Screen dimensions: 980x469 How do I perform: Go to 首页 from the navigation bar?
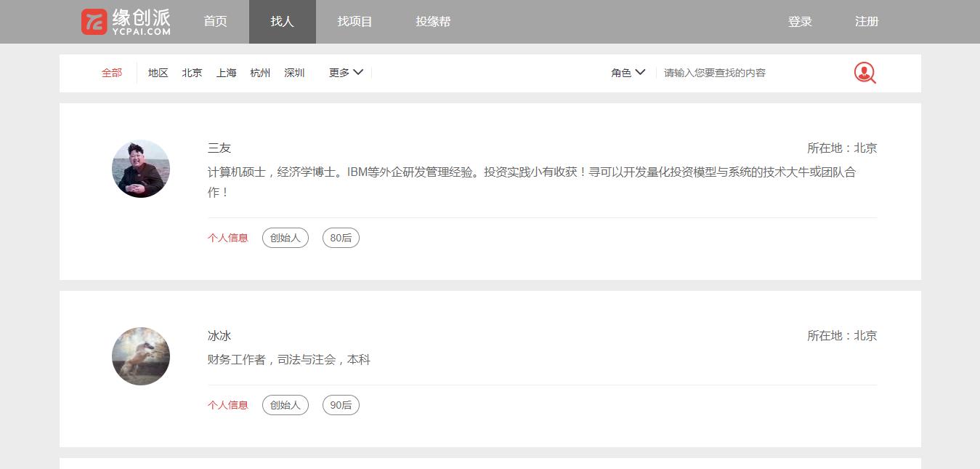[215, 21]
